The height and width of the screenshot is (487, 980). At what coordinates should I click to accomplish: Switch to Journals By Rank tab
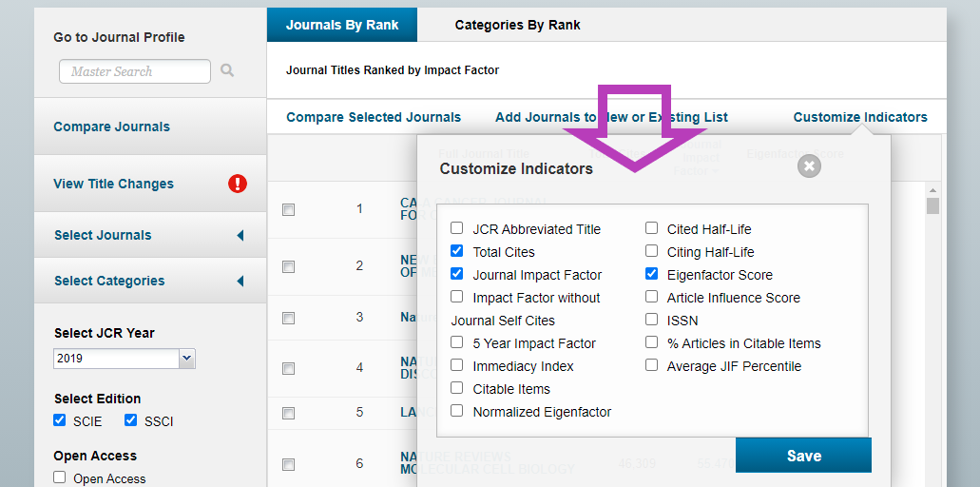(x=342, y=25)
